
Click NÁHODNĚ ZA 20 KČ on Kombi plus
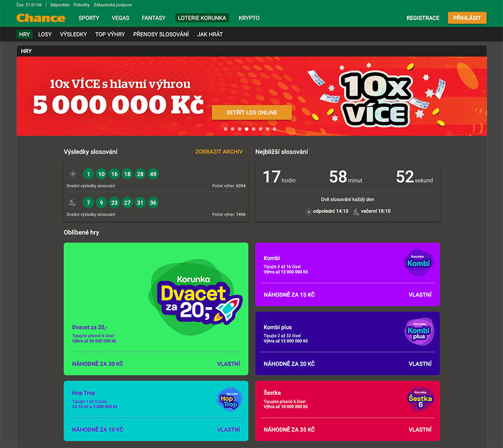[x=289, y=364]
